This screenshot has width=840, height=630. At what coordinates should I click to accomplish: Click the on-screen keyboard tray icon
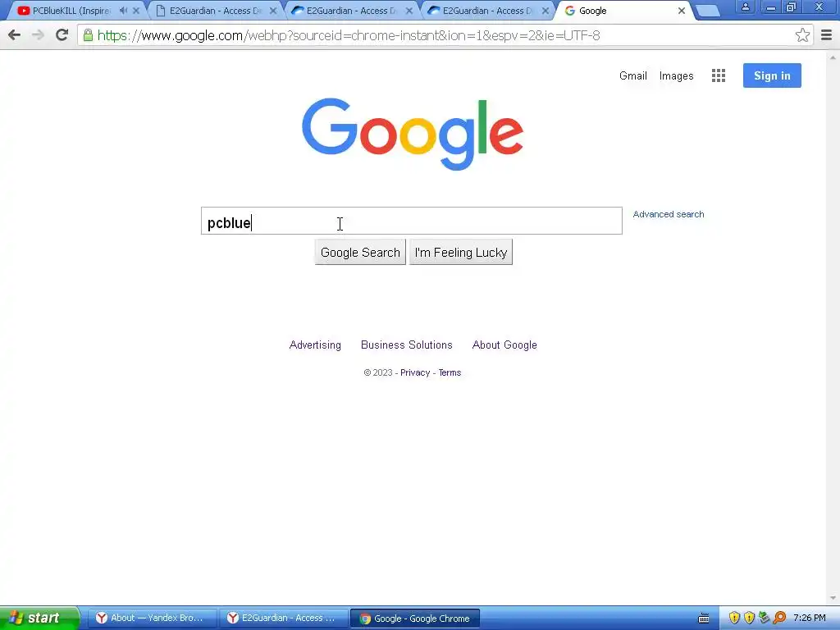[x=704, y=619]
